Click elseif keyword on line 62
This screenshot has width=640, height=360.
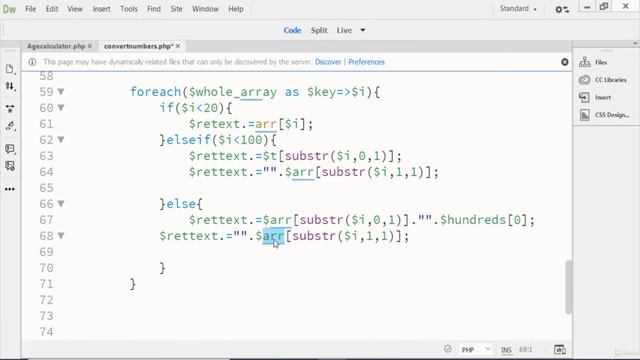(188, 140)
